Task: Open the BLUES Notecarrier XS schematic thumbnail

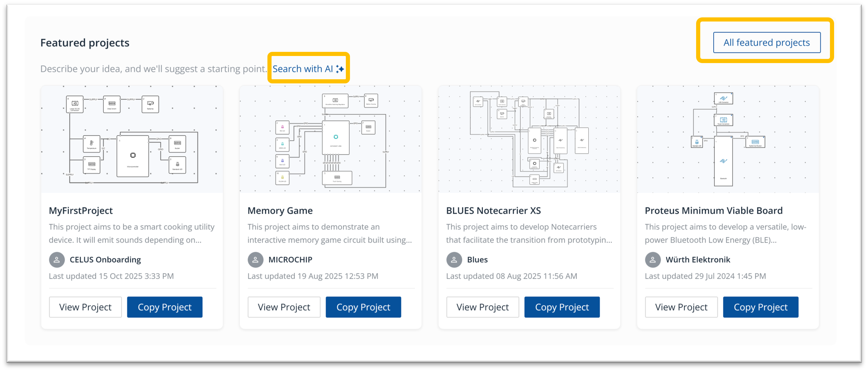Action: tap(529, 139)
